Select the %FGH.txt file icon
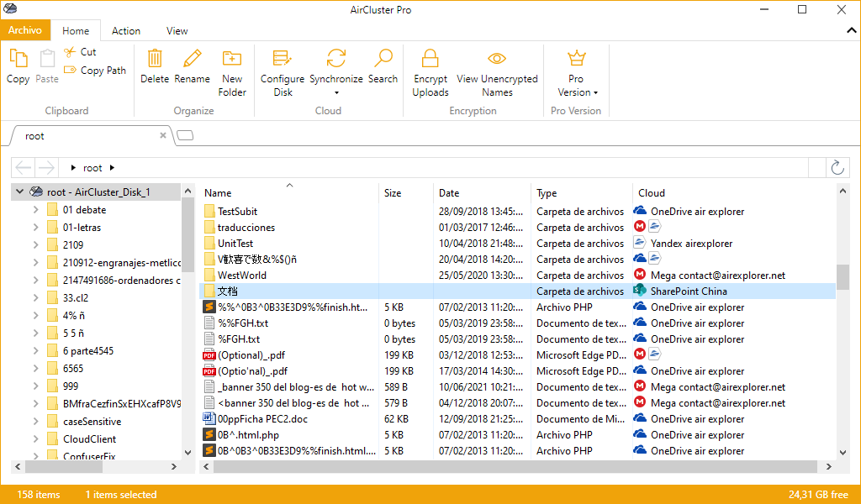This screenshot has height=504, width=861. [x=209, y=339]
